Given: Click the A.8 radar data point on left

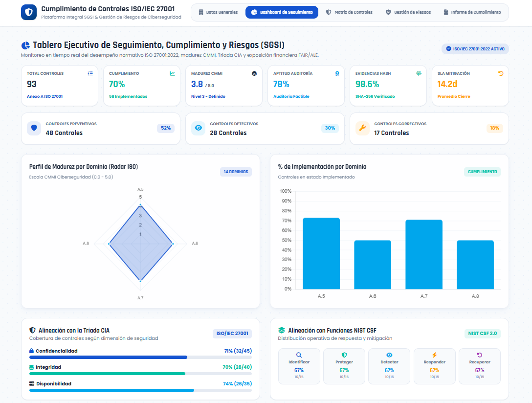Looking at the screenshot, I should pyautogui.click(x=109, y=244).
